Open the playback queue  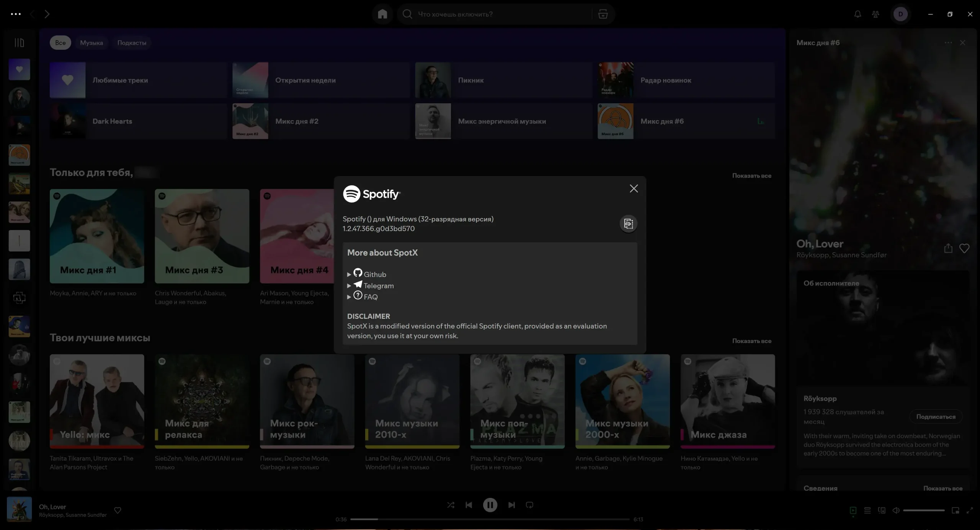click(x=867, y=510)
